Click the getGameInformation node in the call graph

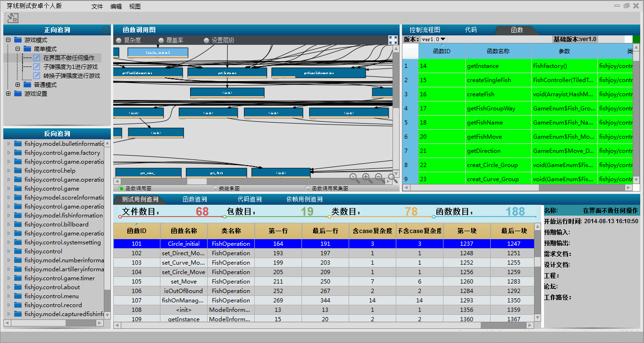click(318, 73)
